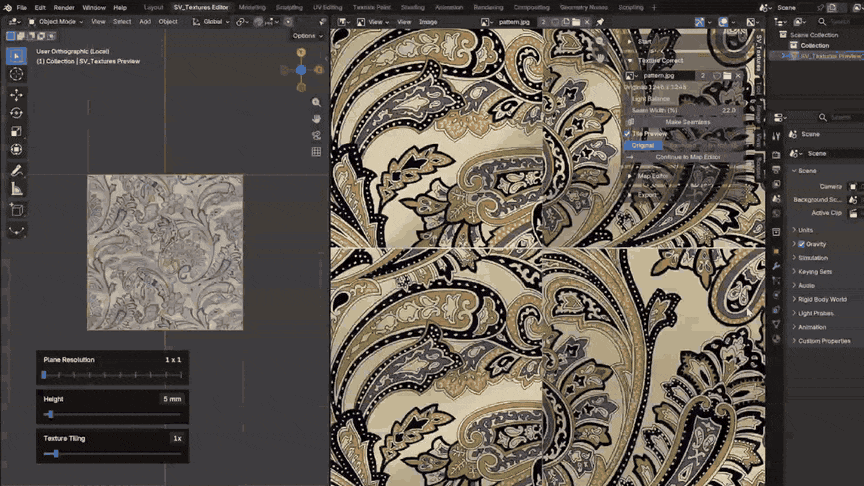
Task: Open the Render menu
Action: pos(64,8)
